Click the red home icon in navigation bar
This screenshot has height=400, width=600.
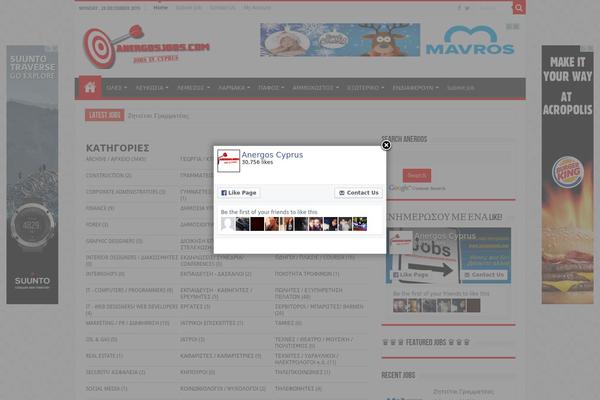click(90, 87)
